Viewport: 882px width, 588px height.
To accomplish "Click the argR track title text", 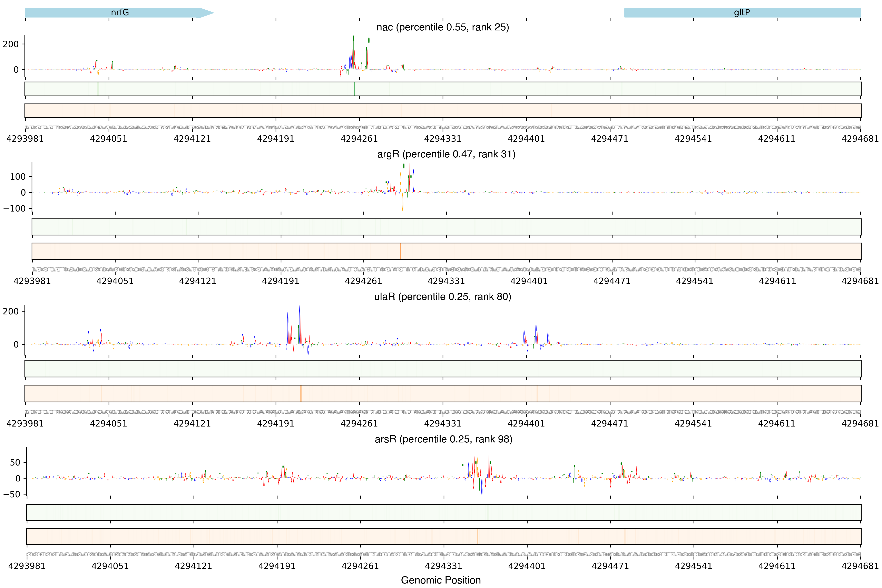I will (446, 154).
